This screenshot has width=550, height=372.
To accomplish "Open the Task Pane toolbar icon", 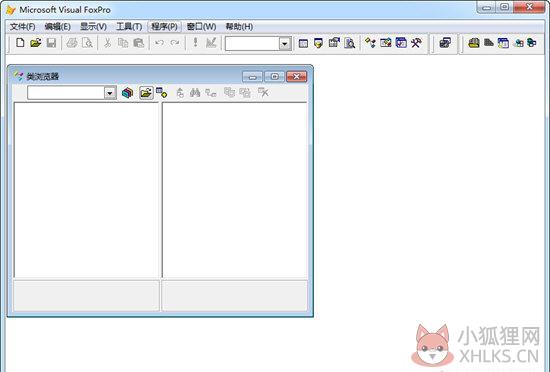I will click(x=401, y=43).
